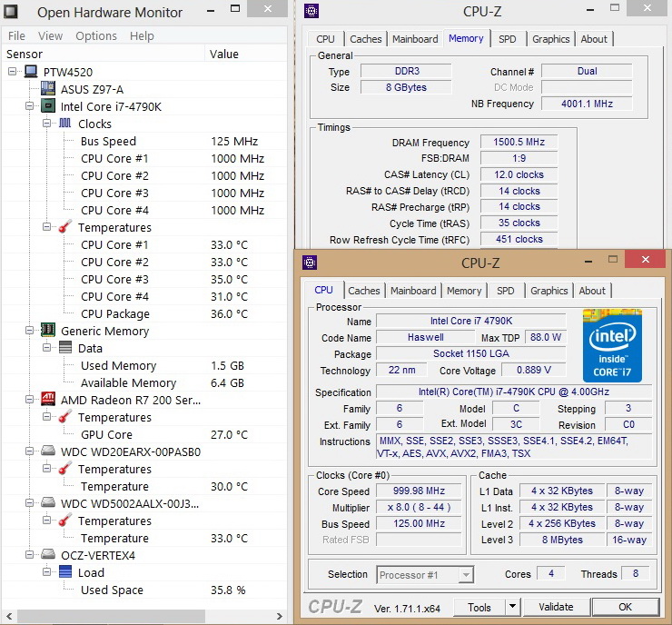Click the Open Hardware Monitor title bar icon
The width and height of the screenshot is (672, 625).
[x=11, y=12]
